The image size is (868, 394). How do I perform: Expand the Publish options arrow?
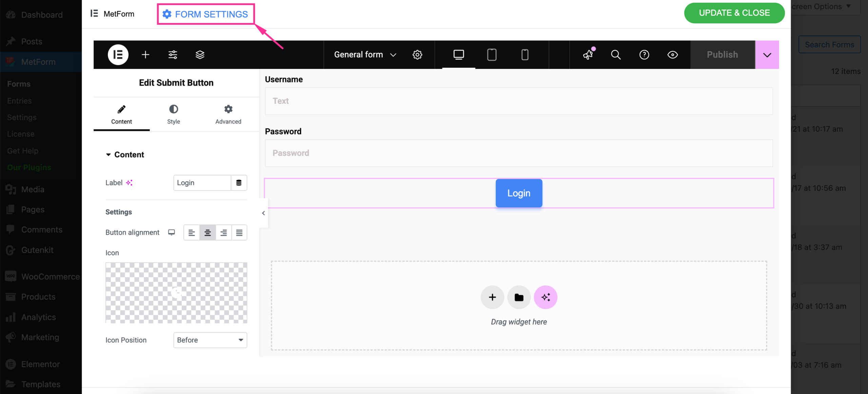pyautogui.click(x=767, y=55)
